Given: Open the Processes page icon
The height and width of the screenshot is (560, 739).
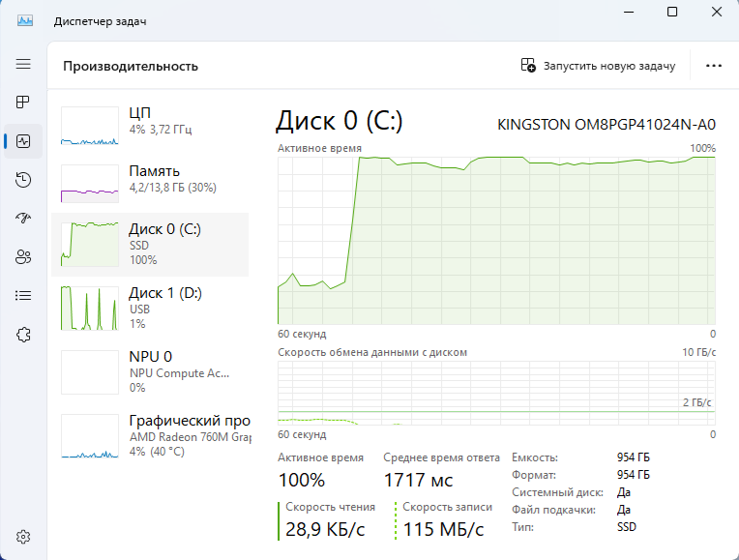Looking at the screenshot, I should coord(23,103).
